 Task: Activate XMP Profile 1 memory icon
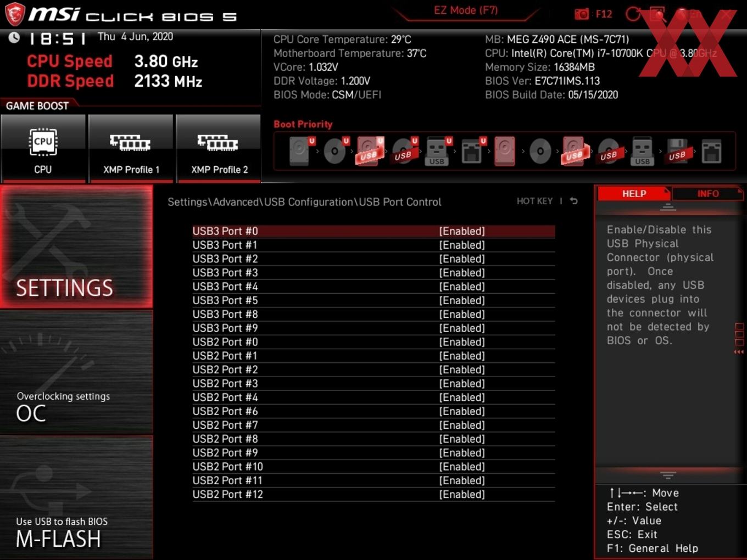[x=131, y=148]
